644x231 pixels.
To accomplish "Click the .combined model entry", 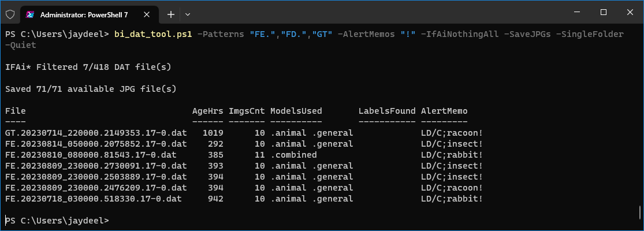I will [293, 155].
